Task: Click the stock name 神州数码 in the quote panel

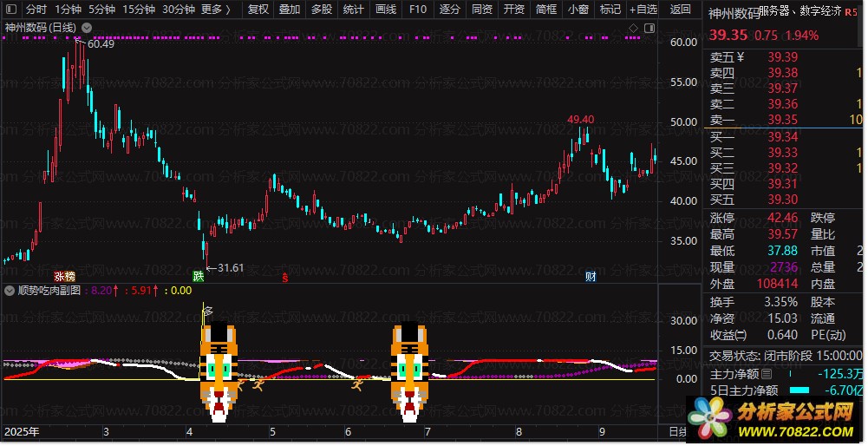Action: point(734,13)
